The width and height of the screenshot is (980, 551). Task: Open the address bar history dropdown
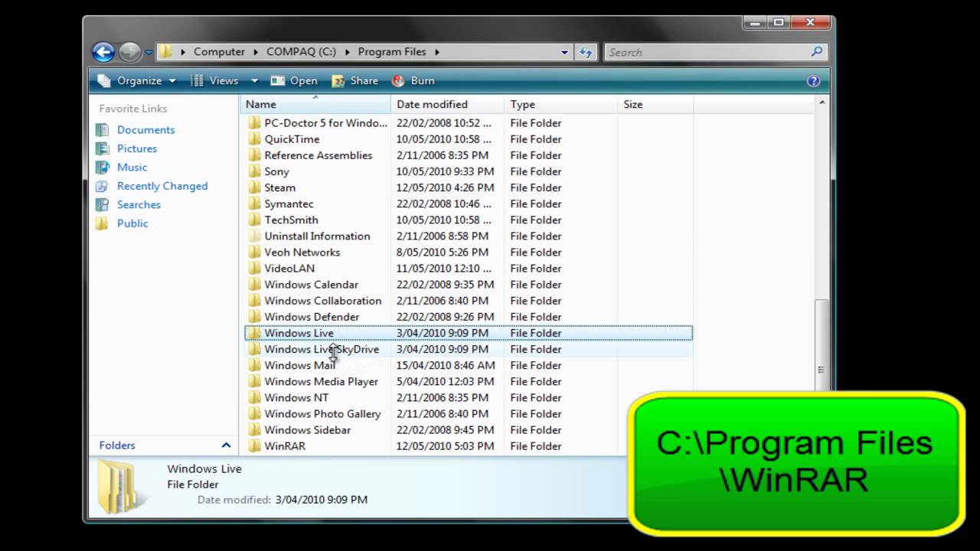[x=564, y=52]
